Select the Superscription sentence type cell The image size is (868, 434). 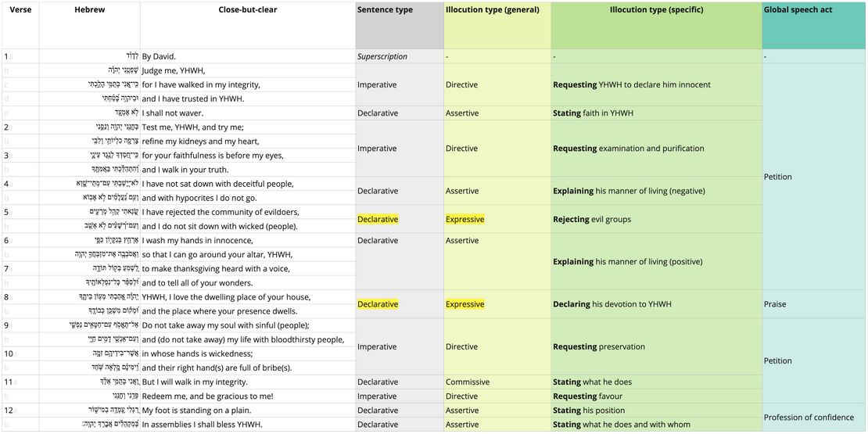(x=383, y=56)
